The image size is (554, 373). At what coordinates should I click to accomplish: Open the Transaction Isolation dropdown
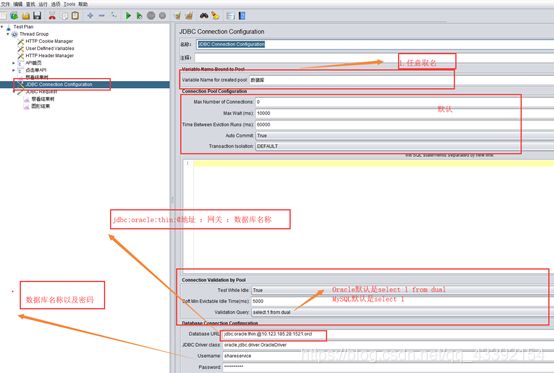point(404,146)
